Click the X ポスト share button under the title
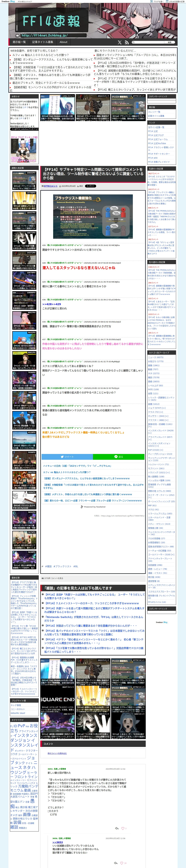 tap(91, 186)
